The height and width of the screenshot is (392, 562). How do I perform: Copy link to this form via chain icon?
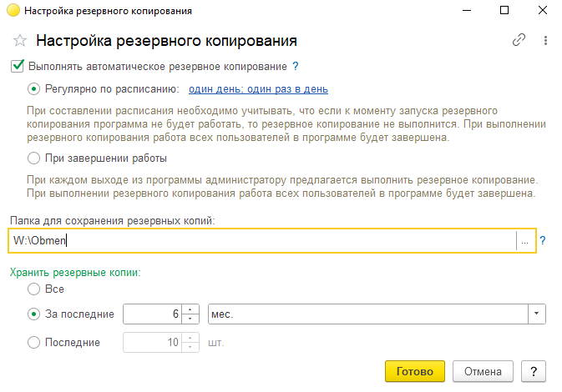(x=519, y=40)
